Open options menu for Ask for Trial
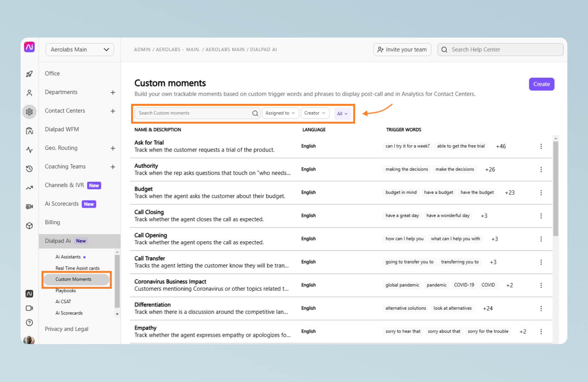588x382 pixels. click(x=541, y=146)
